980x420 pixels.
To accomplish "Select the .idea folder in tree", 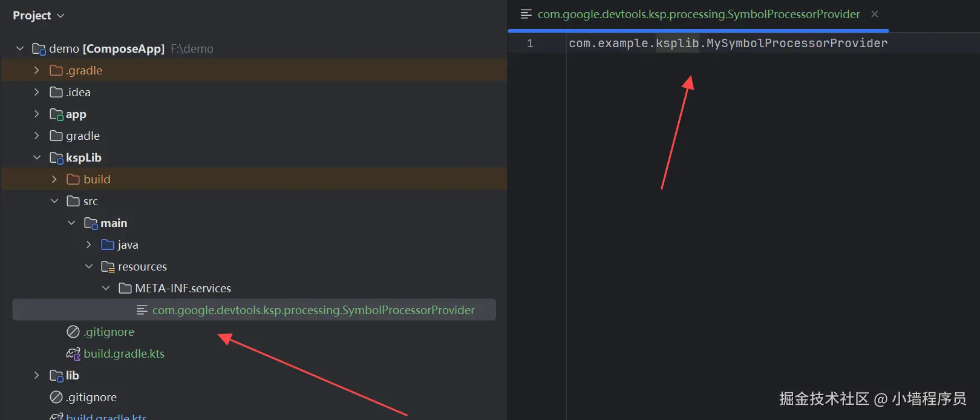I will click(78, 93).
